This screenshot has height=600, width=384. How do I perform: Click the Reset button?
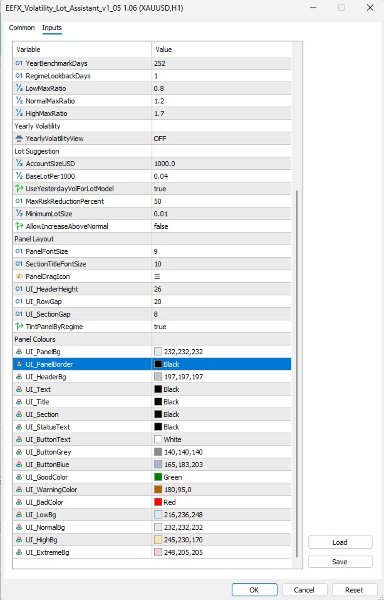pos(354,590)
